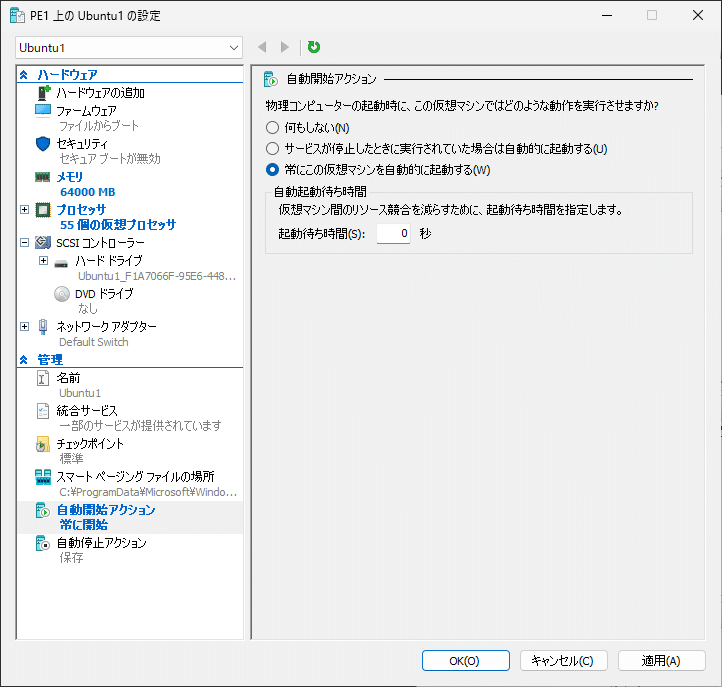Minimize the Ubuntu1 settings window
The image size is (722, 687).
(x=607, y=15)
